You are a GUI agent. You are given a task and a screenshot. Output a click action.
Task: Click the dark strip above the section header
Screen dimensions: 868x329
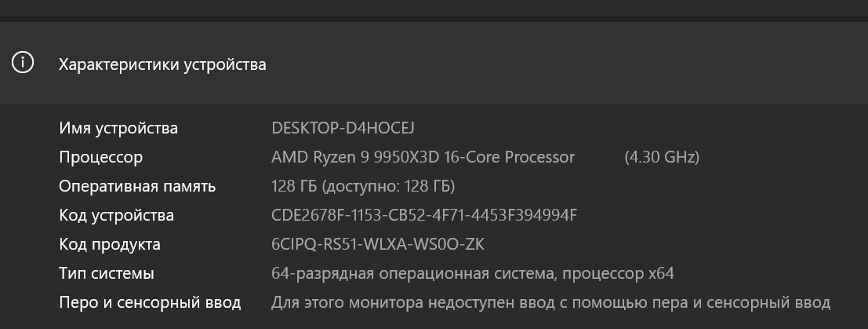click(x=434, y=8)
